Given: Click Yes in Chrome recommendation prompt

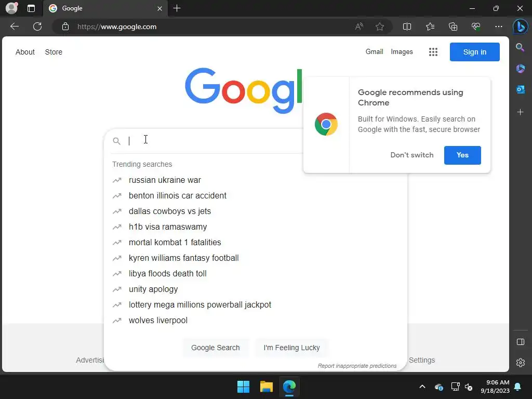Looking at the screenshot, I should (x=462, y=155).
